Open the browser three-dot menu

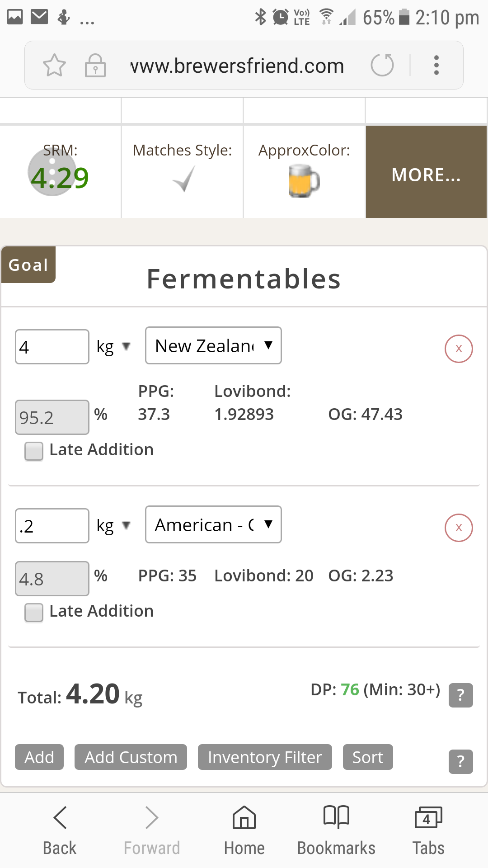436,65
